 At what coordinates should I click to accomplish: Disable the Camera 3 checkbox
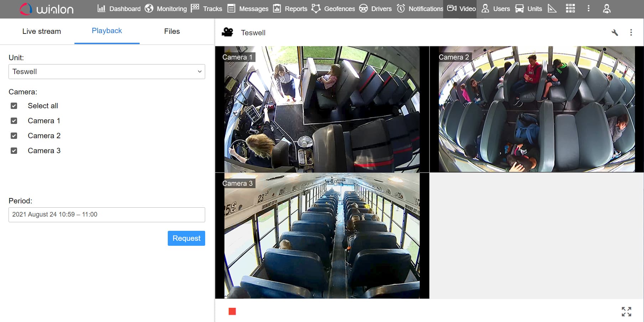pyautogui.click(x=14, y=151)
